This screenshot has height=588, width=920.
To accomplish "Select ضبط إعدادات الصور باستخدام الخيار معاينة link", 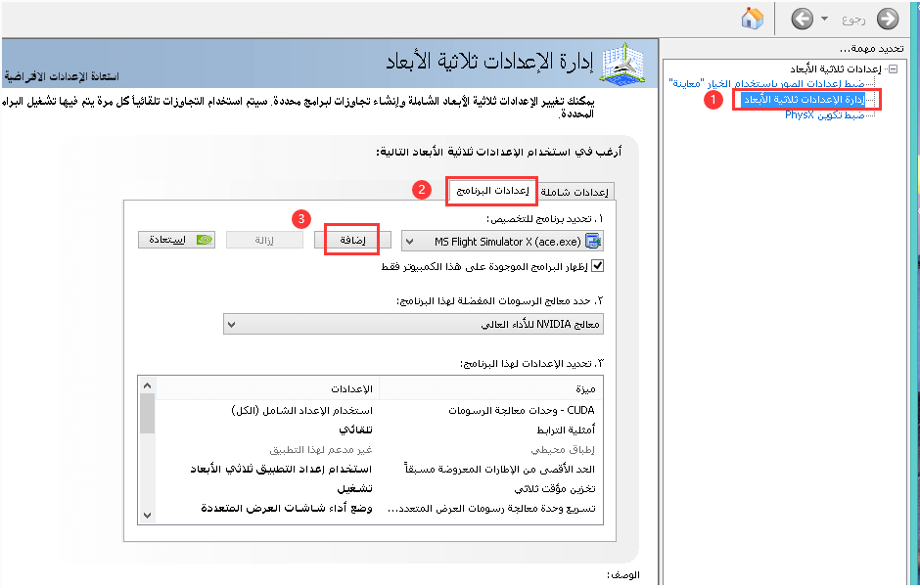I will (x=766, y=84).
